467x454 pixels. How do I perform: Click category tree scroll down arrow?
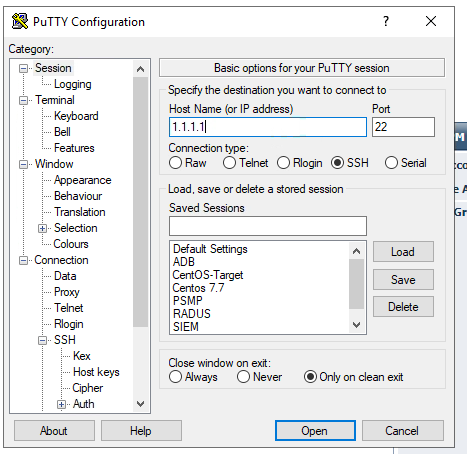[140, 404]
